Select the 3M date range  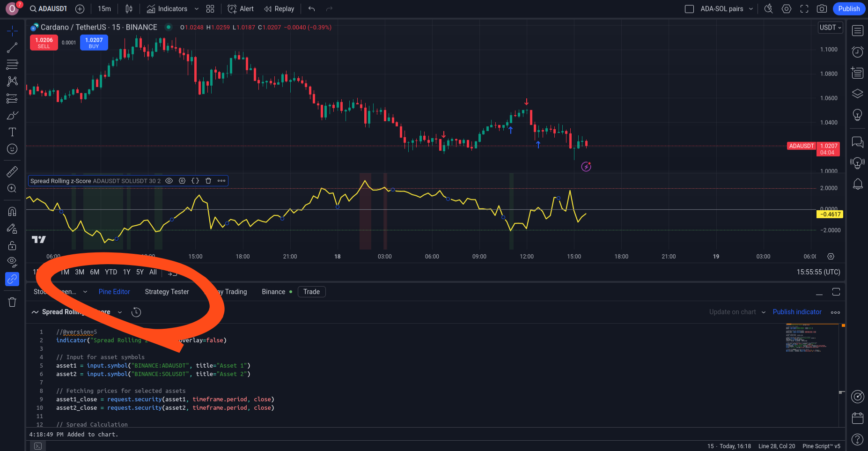click(x=80, y=272)
